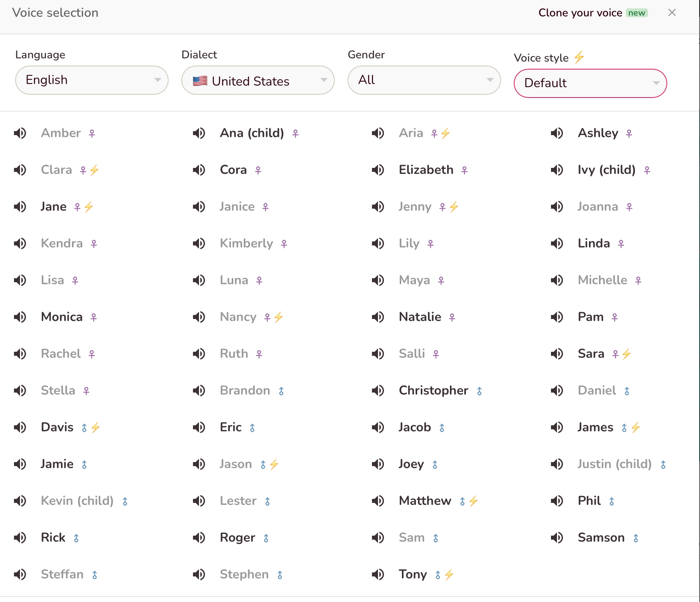The height and width of the screenshot is (602, 700).
Task: Preview Samson voice with speaker icon
Action: [x=557, y=538]
